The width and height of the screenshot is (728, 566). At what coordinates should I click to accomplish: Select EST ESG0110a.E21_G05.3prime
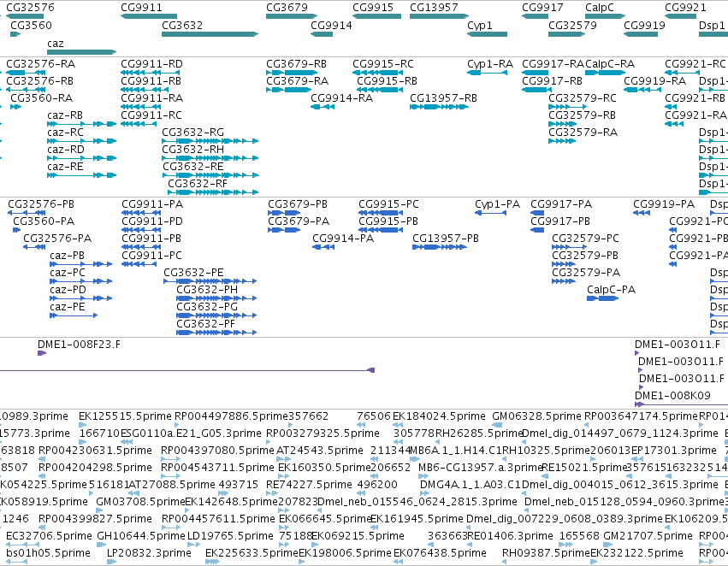point(191,433)
